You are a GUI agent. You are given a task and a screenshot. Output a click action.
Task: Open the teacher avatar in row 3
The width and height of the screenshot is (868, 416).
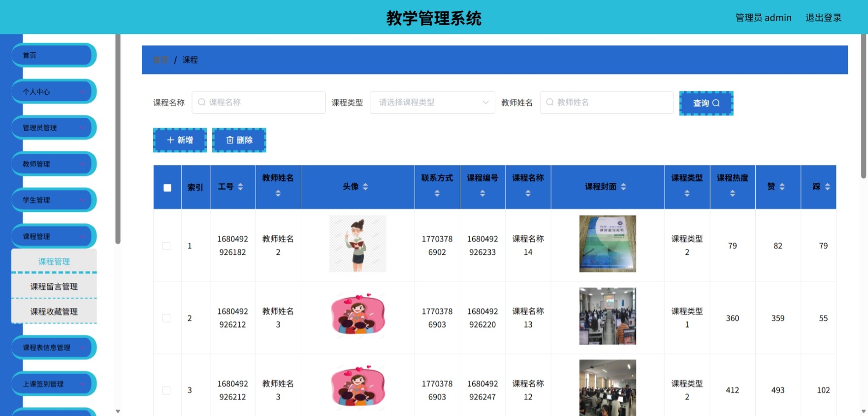click(358, 388)
